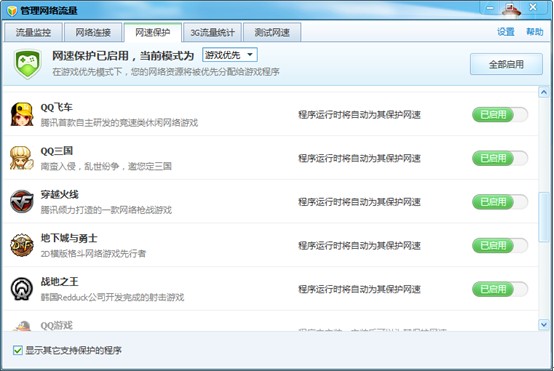Disable speed protection for QQ飞车
Viewport: 554px width, 371px height.
point(500,115)
